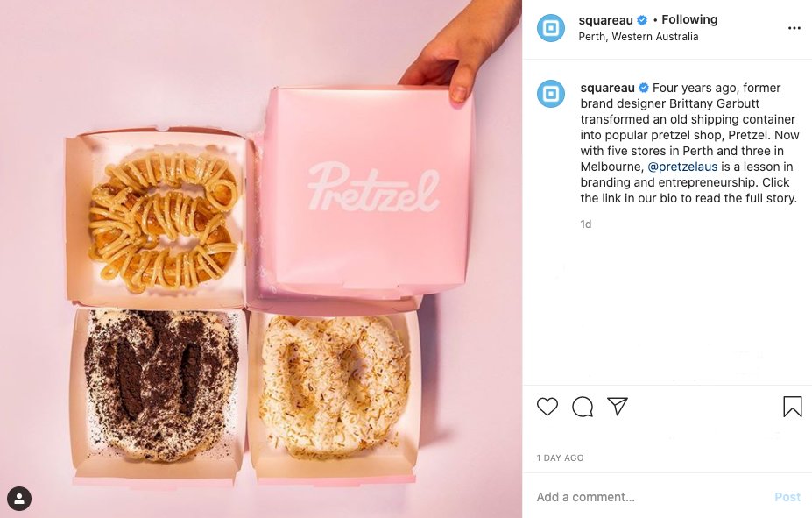Open the 1 DAY AGO post timestamp
The image size is (812, 518).
pos(560,458)
